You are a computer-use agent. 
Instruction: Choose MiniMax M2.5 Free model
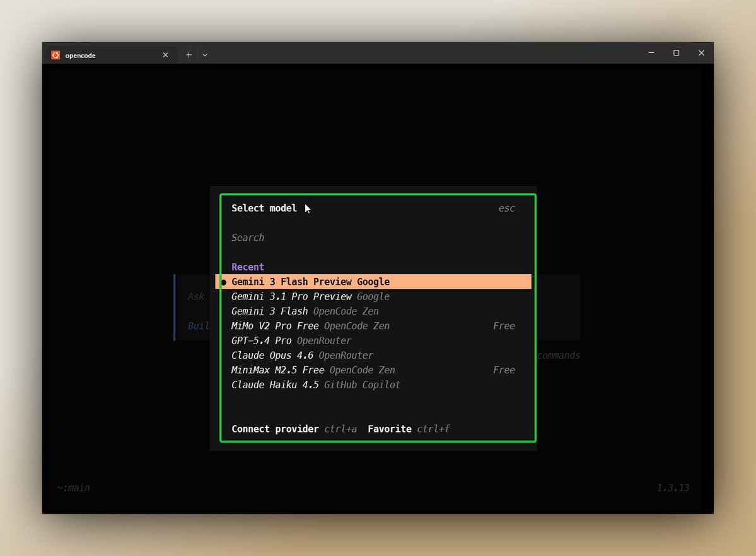tap(373, 370)
